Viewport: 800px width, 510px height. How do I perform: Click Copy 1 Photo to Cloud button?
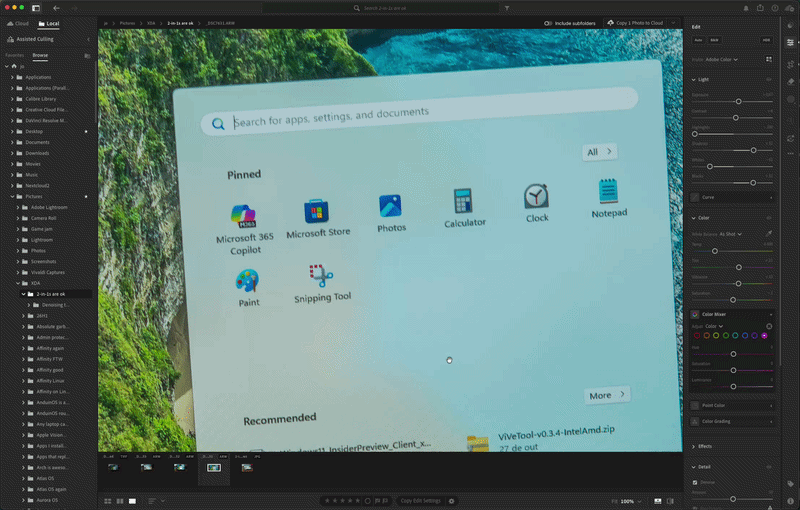pos(635,23)
